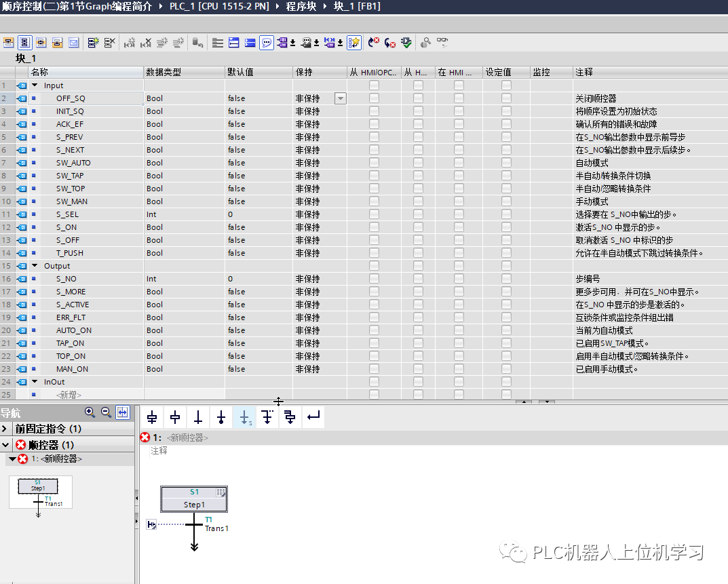Open the 非保持 dropdown for OFF_SQ
This screenshot has width=728, height=584.
(340, 98)
